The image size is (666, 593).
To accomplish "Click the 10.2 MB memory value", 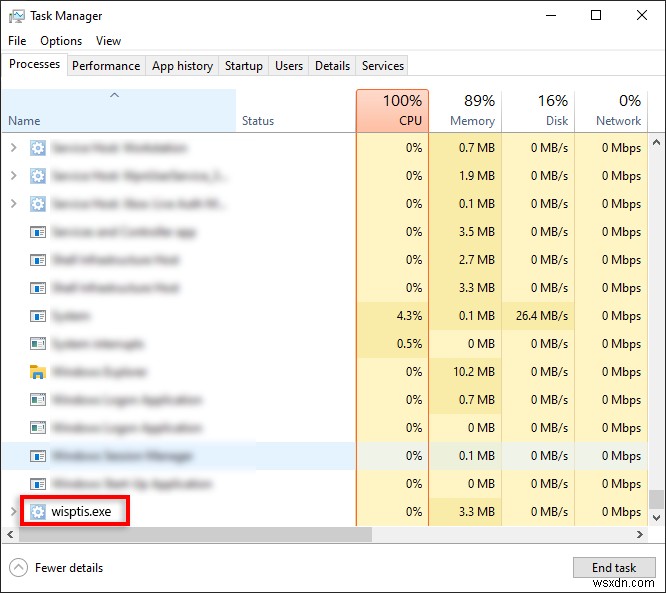I will tap(474, 372).
